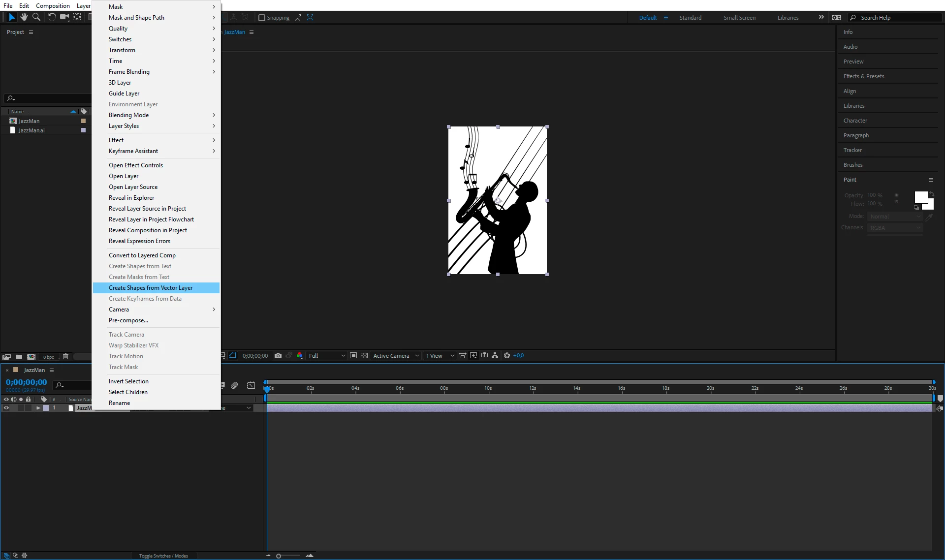945x560 pixels.
Task: Click Pre-compose in the Layer menu
Action: tap(128, 320)
